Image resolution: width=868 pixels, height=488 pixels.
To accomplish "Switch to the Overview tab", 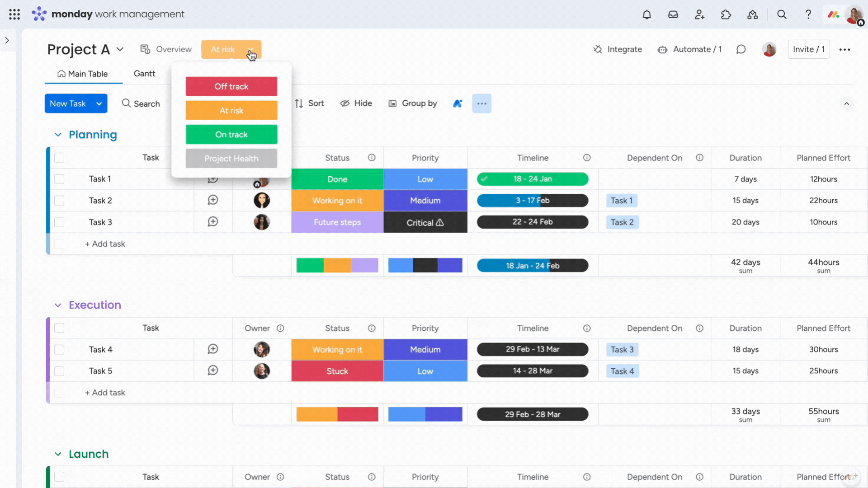I will point(167,49).
